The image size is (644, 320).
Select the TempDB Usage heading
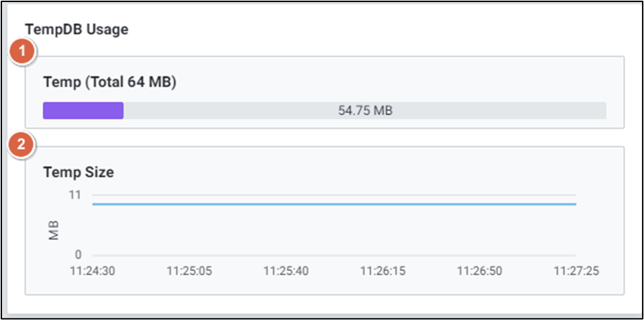77,29
